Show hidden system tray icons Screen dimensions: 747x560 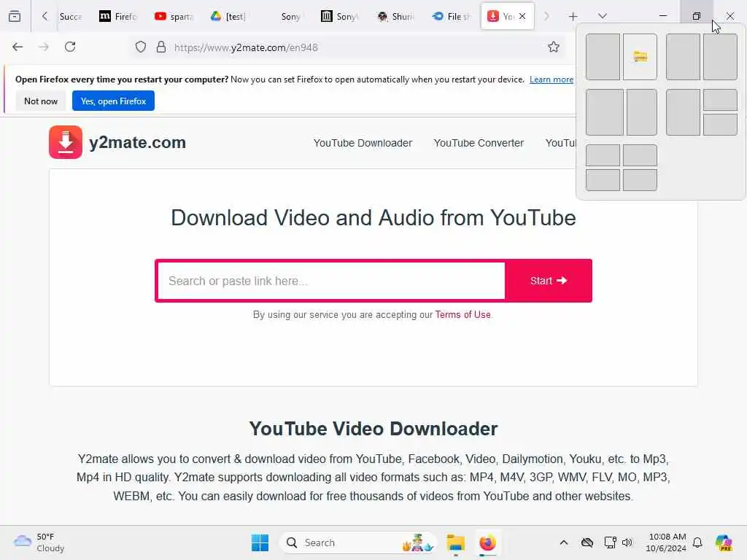pos(564,542)
